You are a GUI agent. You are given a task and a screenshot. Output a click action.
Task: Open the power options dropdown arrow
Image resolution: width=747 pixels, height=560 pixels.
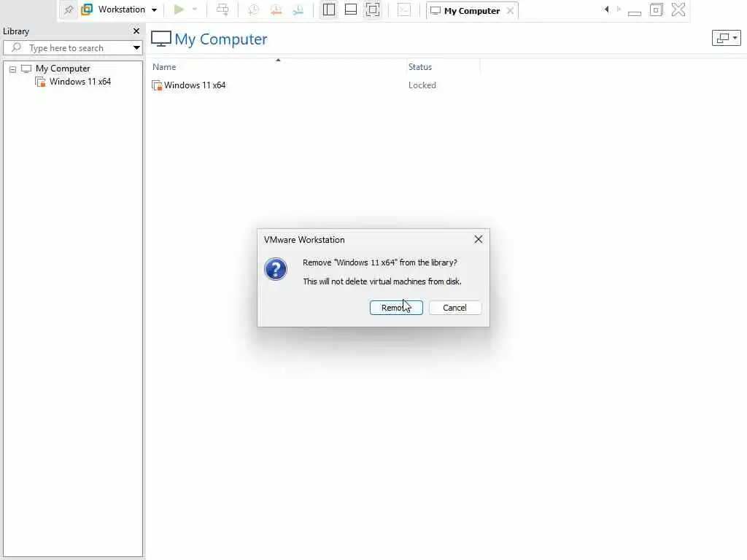pos(194,9)
